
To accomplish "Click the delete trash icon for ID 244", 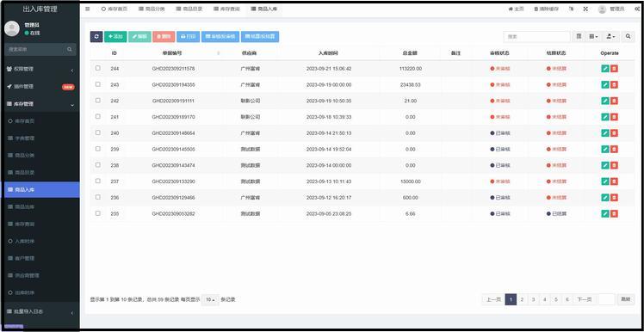I will [x=614, y=69].
